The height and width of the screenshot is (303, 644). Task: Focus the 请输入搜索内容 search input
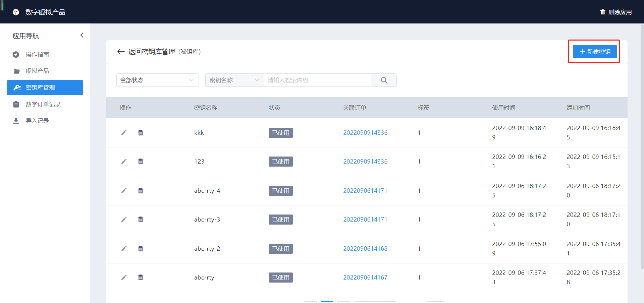pyautogui.click(x=318, y=80)
